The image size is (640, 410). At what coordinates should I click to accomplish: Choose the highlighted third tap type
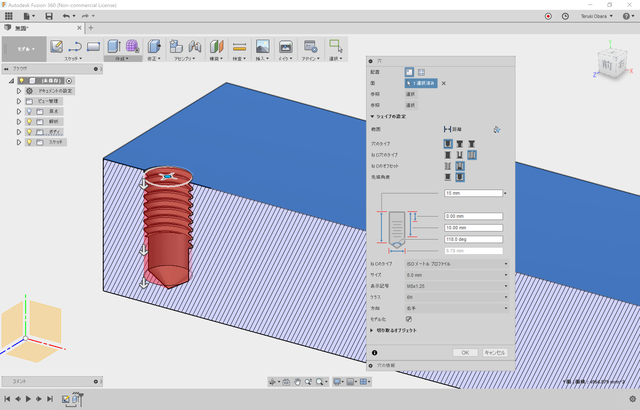[x=472, y=155]
